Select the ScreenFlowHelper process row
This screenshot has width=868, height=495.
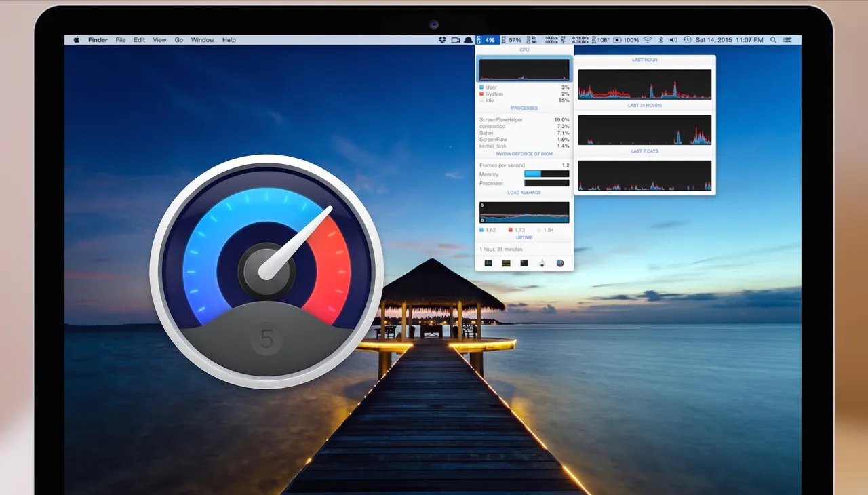524,120
